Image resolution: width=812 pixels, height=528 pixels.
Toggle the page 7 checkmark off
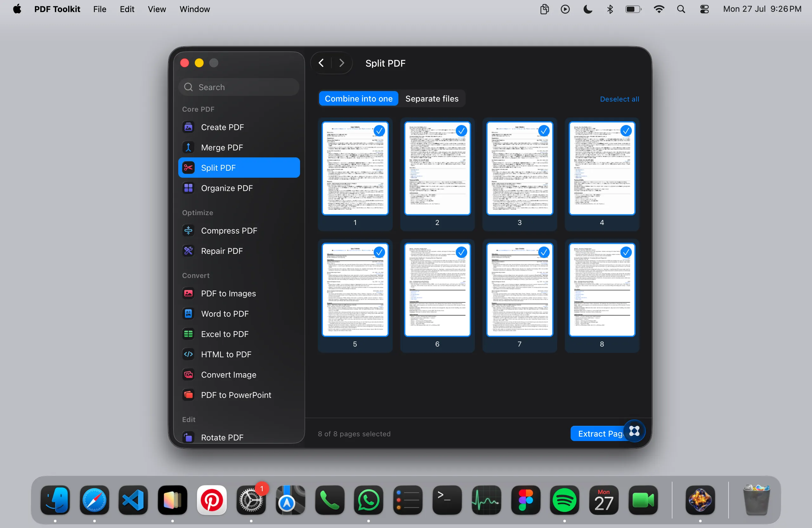click(x=544, y=252)
